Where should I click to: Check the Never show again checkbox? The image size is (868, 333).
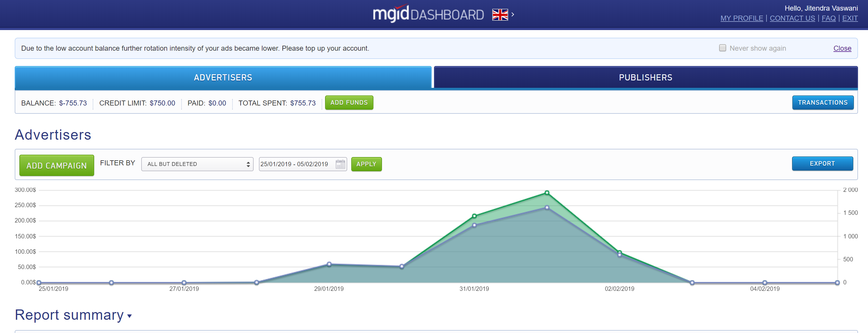pos(722,48)
